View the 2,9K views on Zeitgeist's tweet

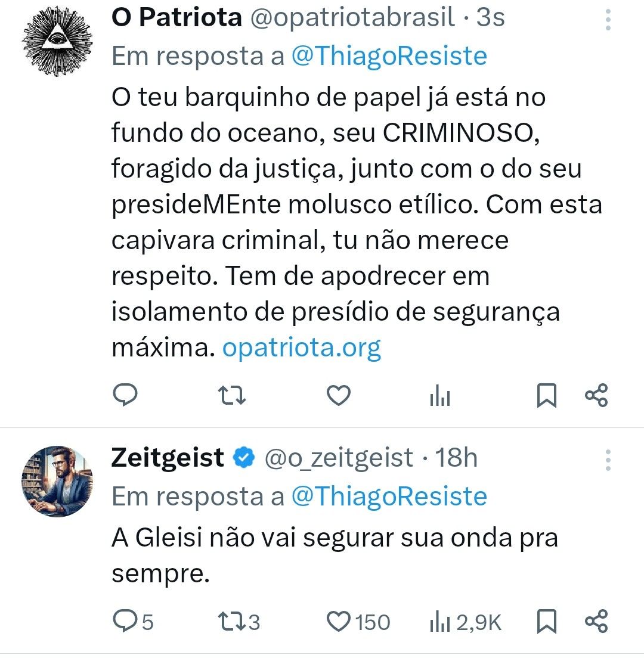465,622
